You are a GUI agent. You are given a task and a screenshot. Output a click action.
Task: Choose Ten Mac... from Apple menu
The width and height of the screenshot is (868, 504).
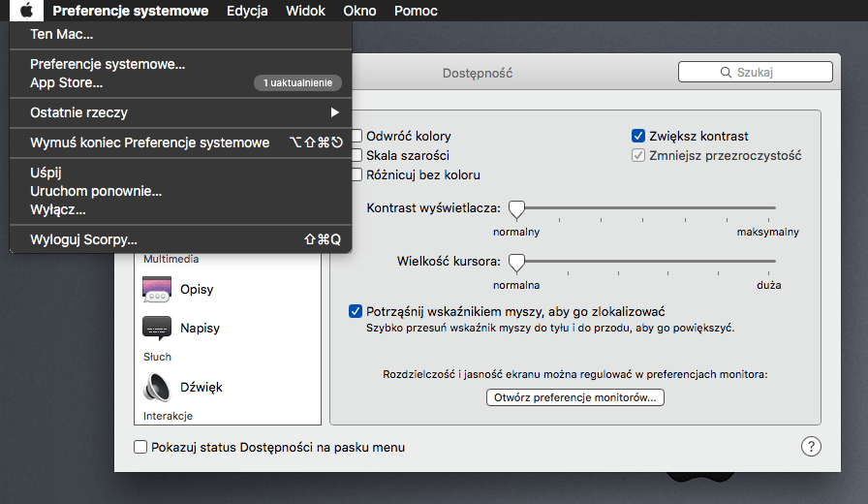(x=62, y=35)
